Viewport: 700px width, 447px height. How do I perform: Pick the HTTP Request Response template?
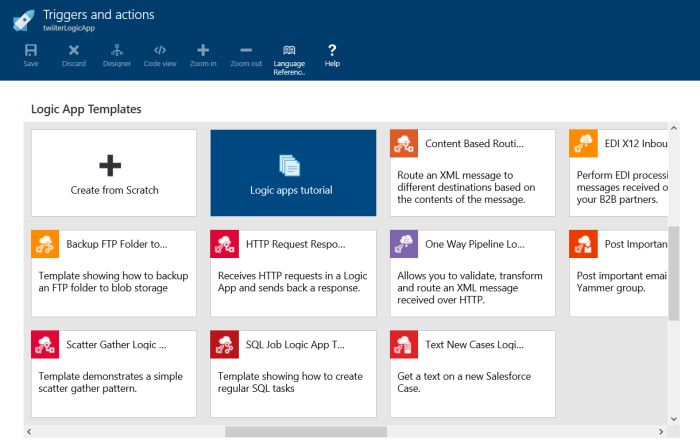pos(293,273)
